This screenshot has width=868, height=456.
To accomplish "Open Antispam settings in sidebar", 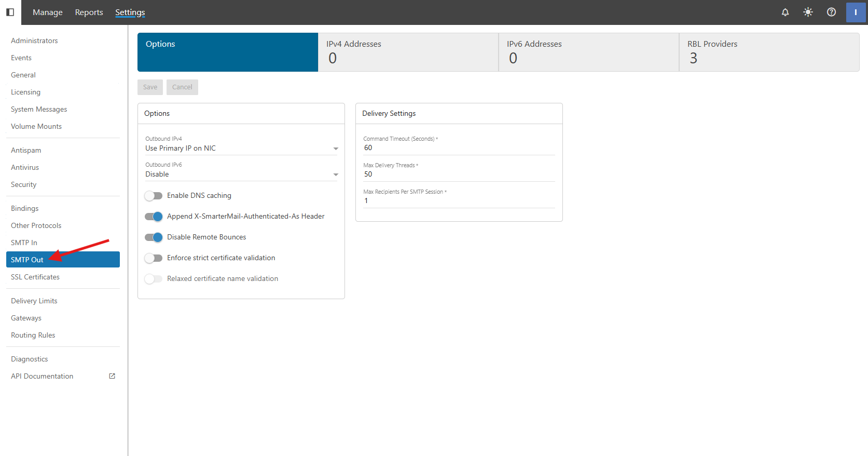I will coord(26,150).
